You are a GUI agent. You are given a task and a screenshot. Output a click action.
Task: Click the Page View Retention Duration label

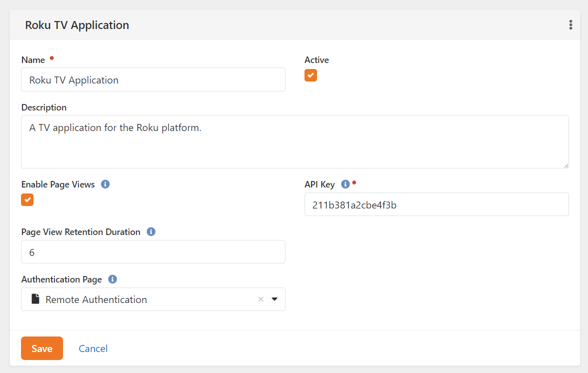pos(80,232)
